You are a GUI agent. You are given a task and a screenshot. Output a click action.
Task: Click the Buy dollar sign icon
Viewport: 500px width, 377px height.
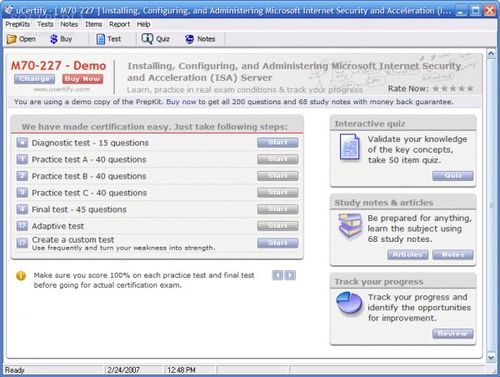tap(54, 39)
